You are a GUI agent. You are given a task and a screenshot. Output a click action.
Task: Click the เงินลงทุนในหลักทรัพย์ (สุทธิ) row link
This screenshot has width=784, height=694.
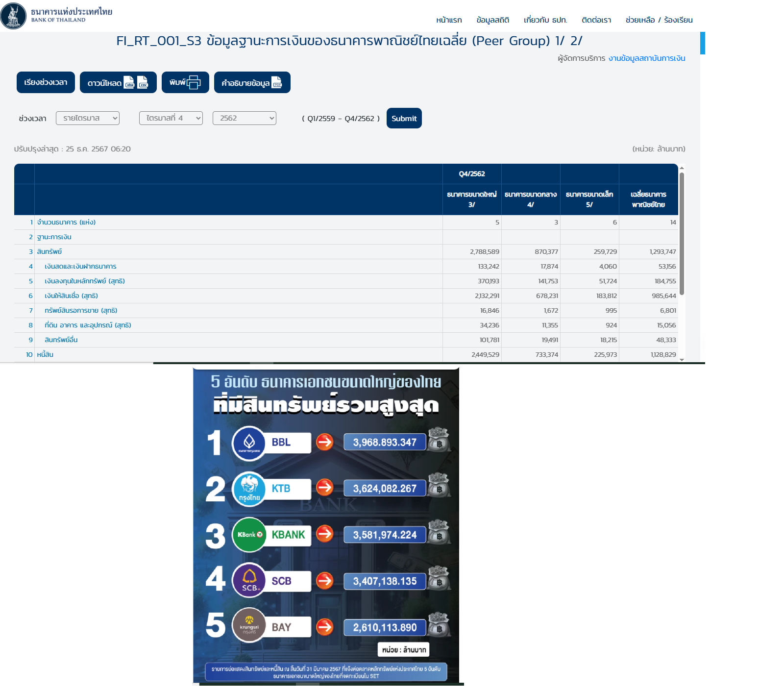[85, 281]
